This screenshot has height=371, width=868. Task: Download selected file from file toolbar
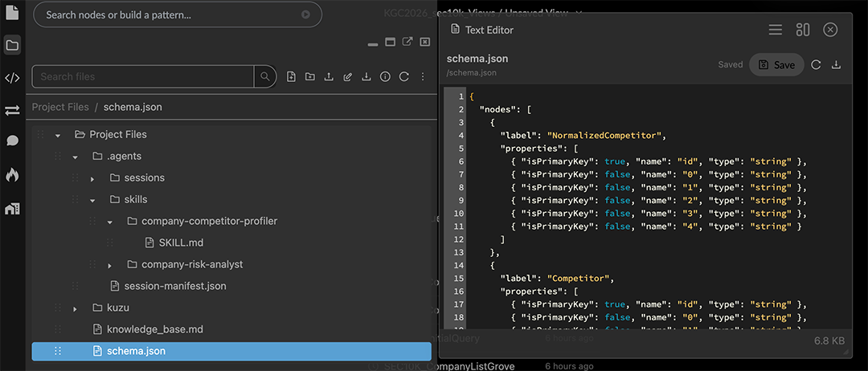point(366,77)
